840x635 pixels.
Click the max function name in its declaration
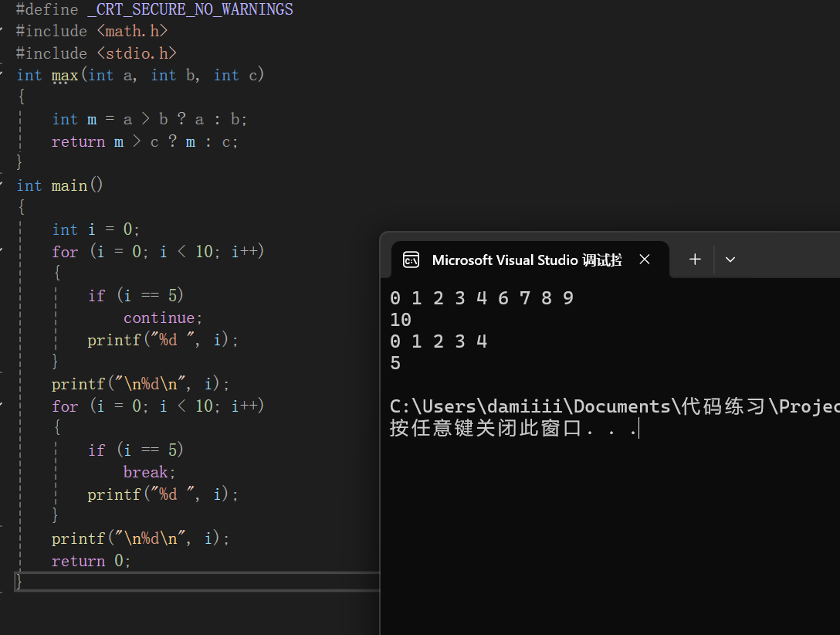[65, 76]
